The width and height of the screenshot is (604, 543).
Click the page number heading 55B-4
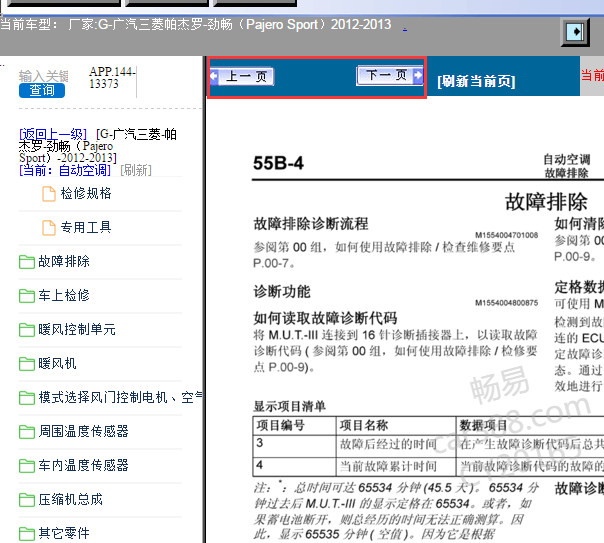click(279, 163)
